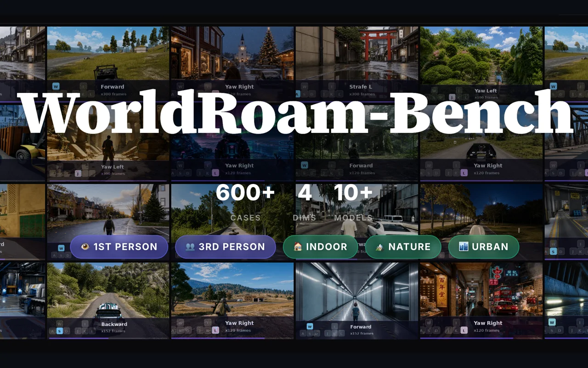This screenshot has width=588, height=368.
Task: Click the highlighted W key under the suburban street clip
Action: click(61, 248)
